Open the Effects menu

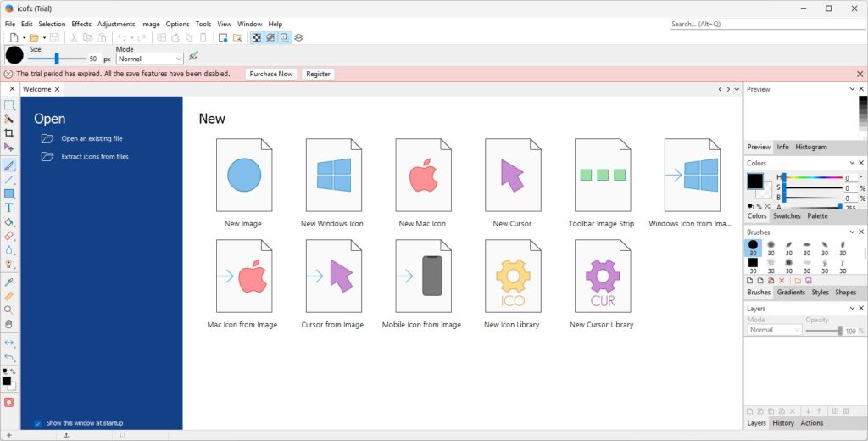[x=81, y=25]
